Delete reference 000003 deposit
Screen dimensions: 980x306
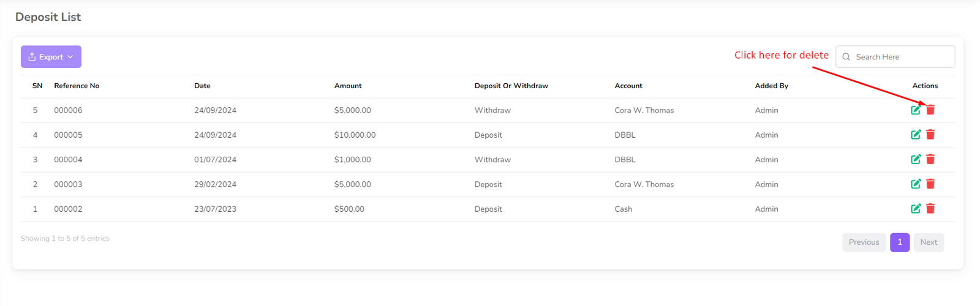pyautogui.click(x=930, y=184)
